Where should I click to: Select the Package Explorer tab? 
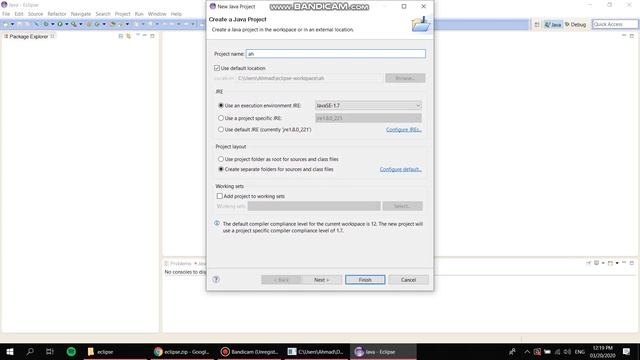coord(29,36)
